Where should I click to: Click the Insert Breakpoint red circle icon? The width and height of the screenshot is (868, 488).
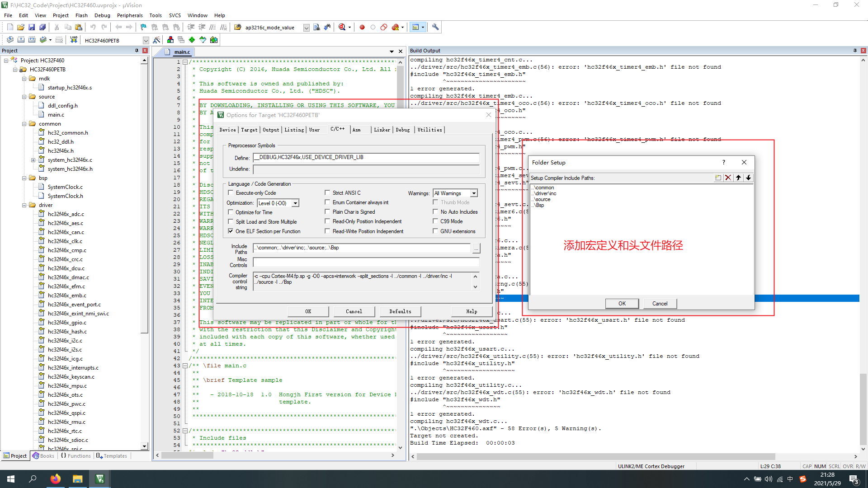click(x=362, y=28)
